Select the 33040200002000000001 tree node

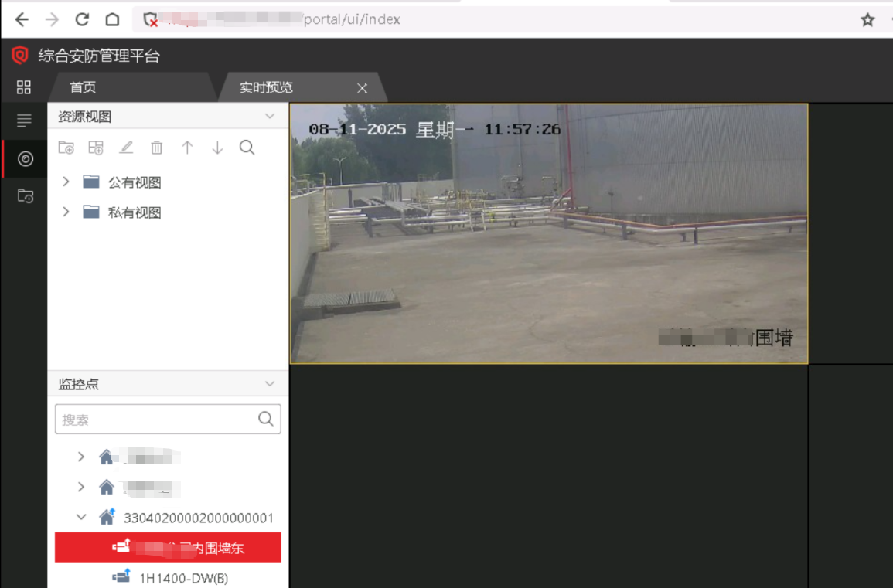(x=198, y=518)
